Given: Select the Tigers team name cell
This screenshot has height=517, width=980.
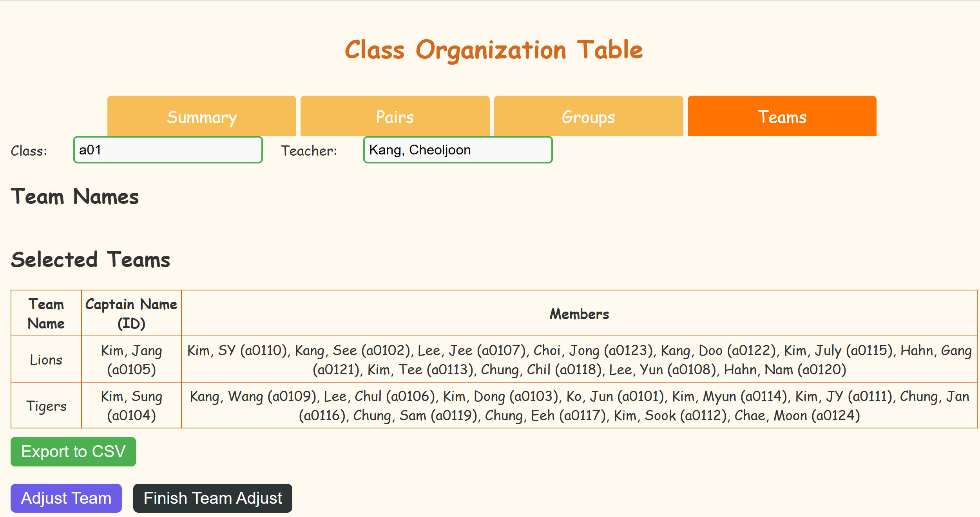Looking at the screenshot, I should (x=46, y=406).
